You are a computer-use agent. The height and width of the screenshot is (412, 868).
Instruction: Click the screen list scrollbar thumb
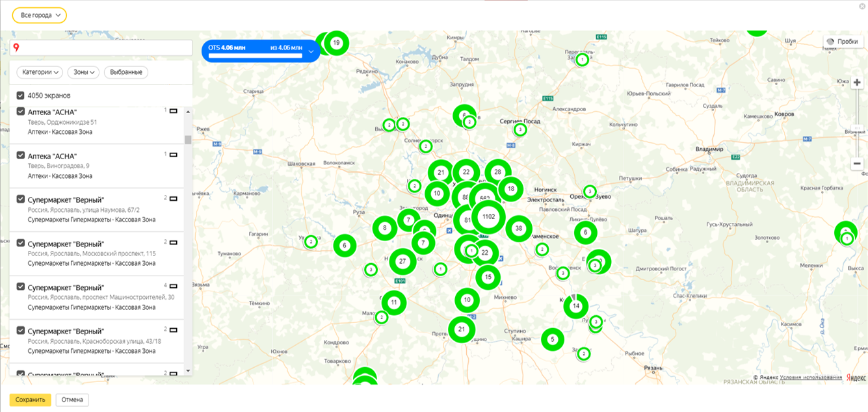(x=188, y=140)
